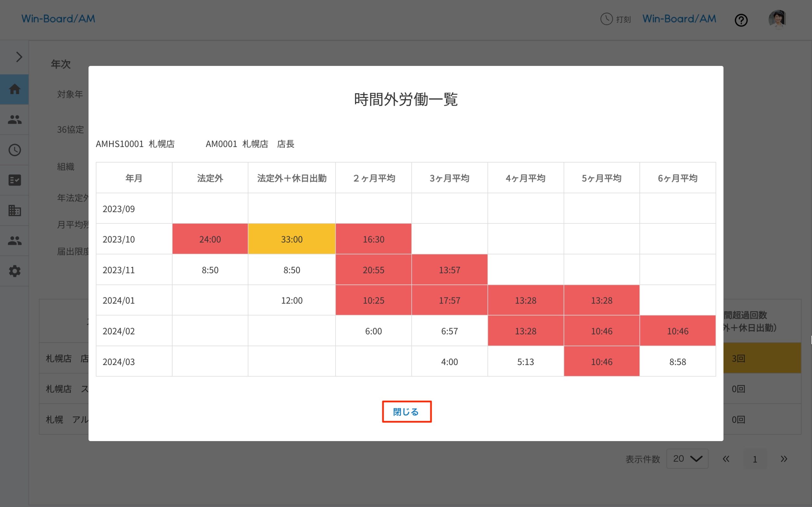Open the approval checklist icon in sidebar
The width and height of the screenshot is (812, 507).
pyautogui.click(x=14, y=180)
